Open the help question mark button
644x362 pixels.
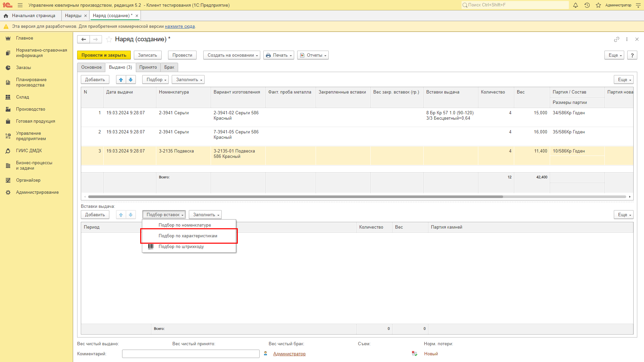632,55
